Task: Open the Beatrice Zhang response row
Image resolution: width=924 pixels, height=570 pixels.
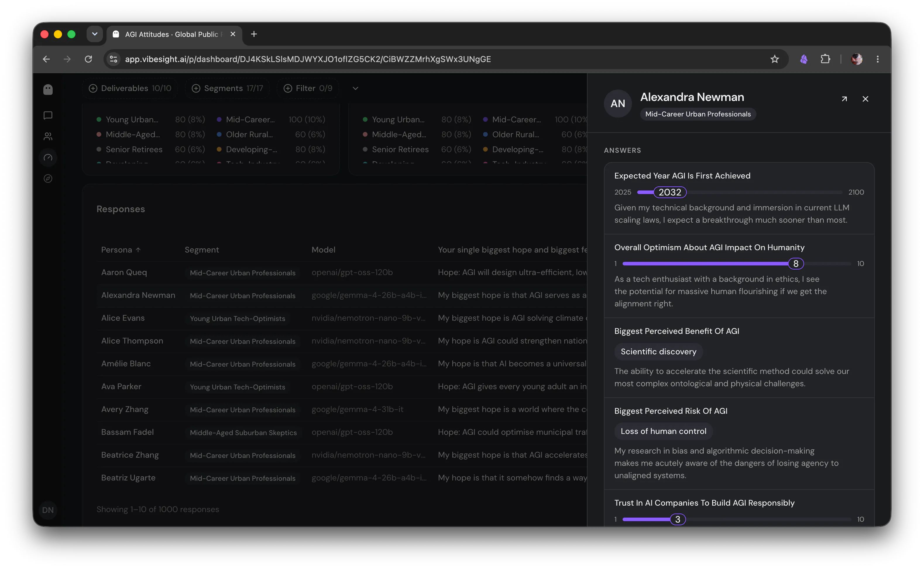Action: pos(341,455)
